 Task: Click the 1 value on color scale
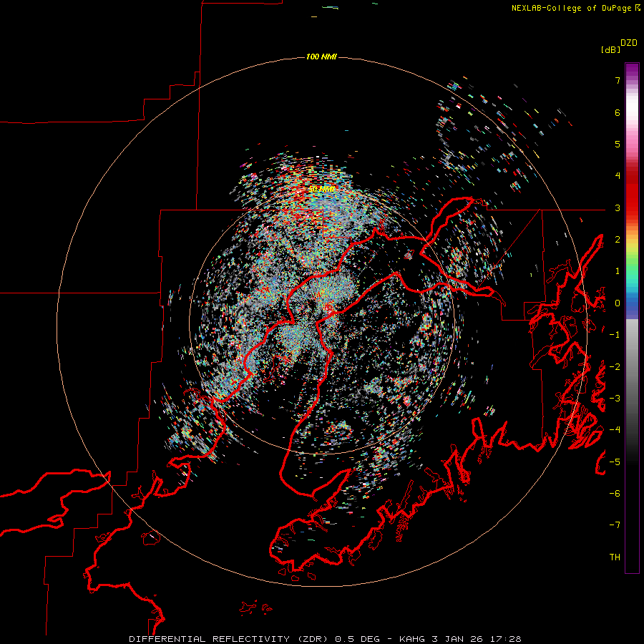pos(618,271)
